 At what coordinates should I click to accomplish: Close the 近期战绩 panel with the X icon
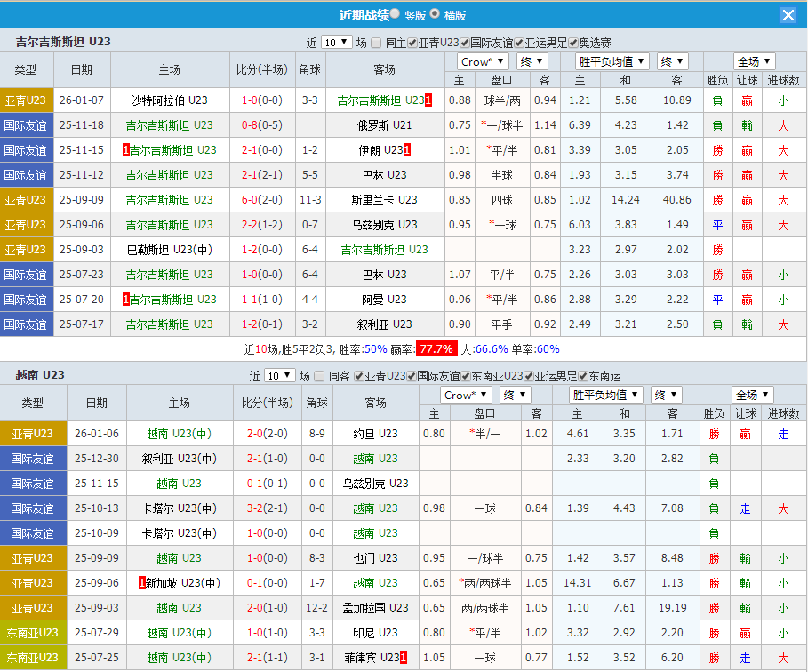[790, 14]
